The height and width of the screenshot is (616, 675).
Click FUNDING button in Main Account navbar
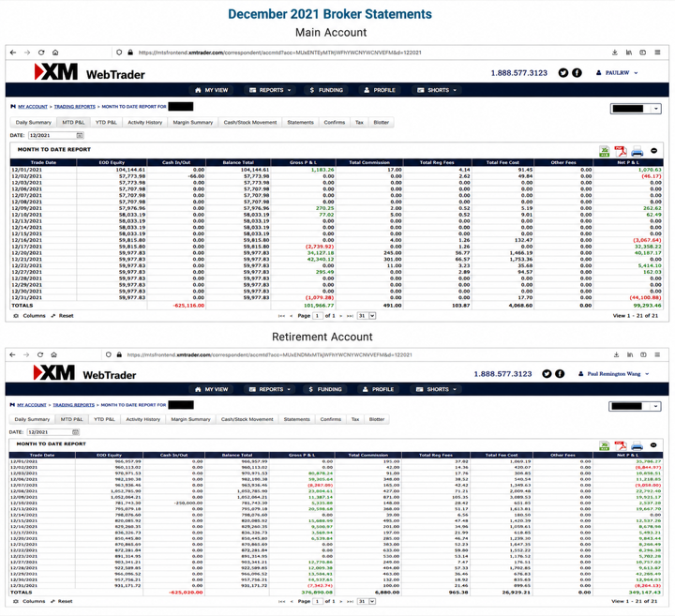click(326, 90)
